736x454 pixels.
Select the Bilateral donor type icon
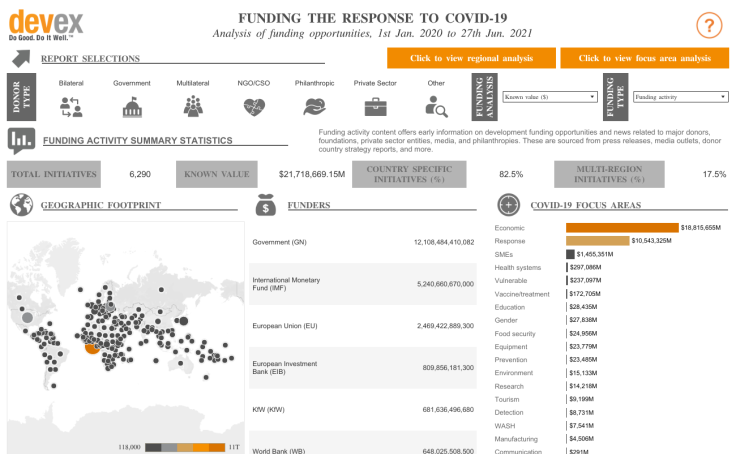pos(71,107)
